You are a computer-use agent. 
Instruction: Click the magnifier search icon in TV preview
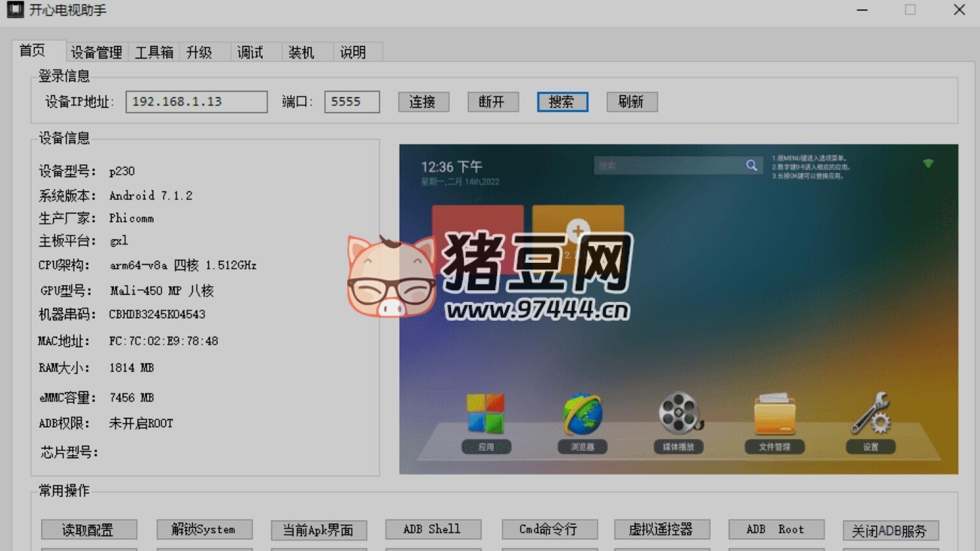751,165
